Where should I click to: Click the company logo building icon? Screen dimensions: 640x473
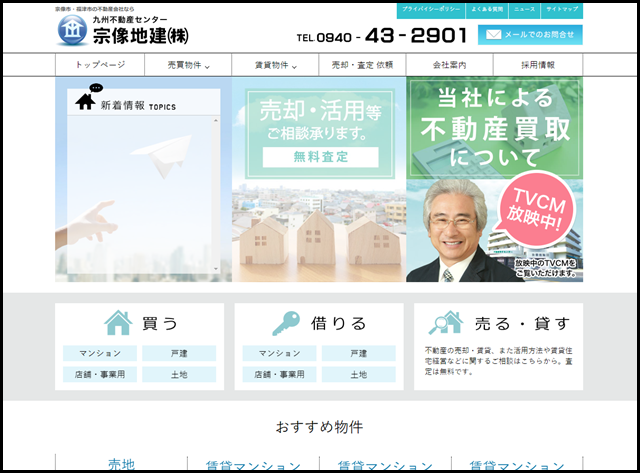point(72,30)
